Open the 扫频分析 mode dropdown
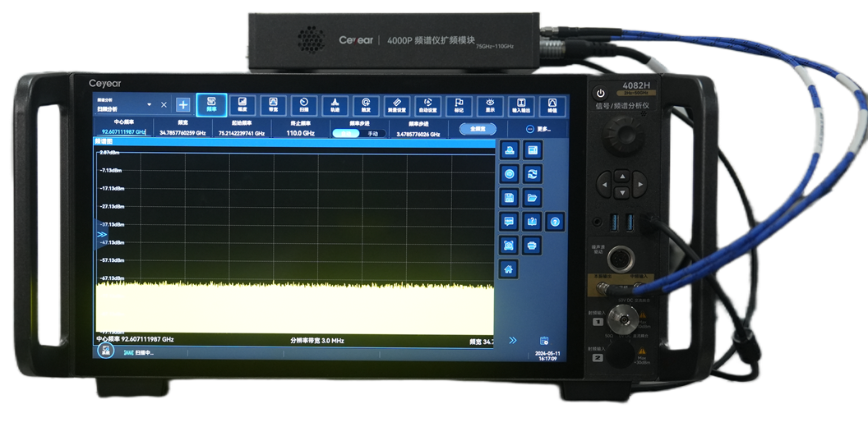Viewport: 868px width, 427px height. (x=149, y=105)
